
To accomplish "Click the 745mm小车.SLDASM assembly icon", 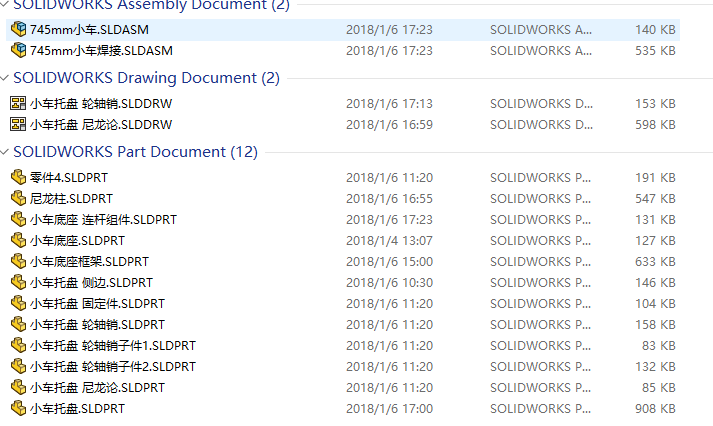I will click(18, 29).
